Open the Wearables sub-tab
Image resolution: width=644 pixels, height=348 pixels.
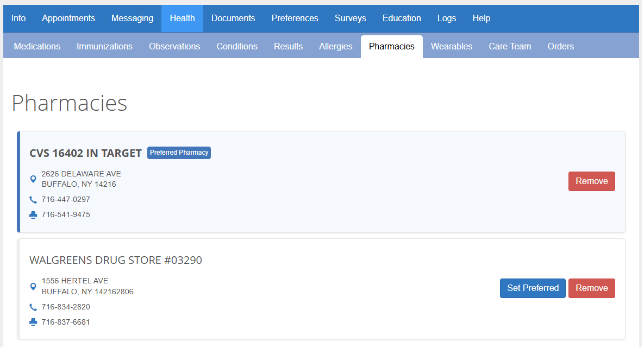pos(452,46)
